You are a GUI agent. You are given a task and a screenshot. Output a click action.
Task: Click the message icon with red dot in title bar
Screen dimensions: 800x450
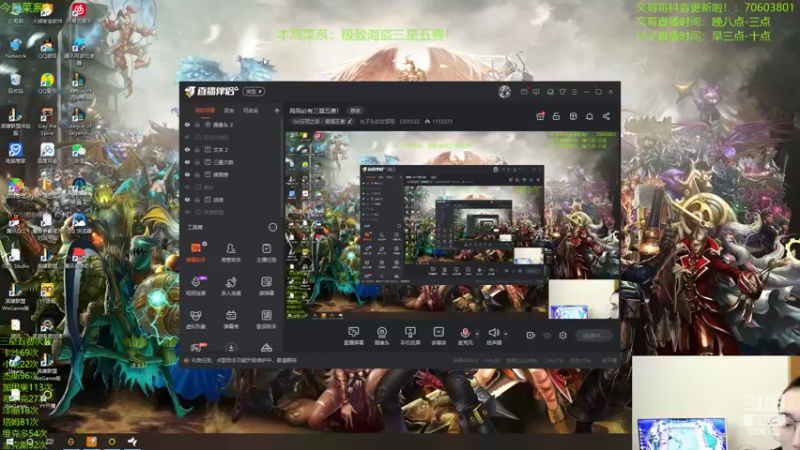click(x=524, y=92)
